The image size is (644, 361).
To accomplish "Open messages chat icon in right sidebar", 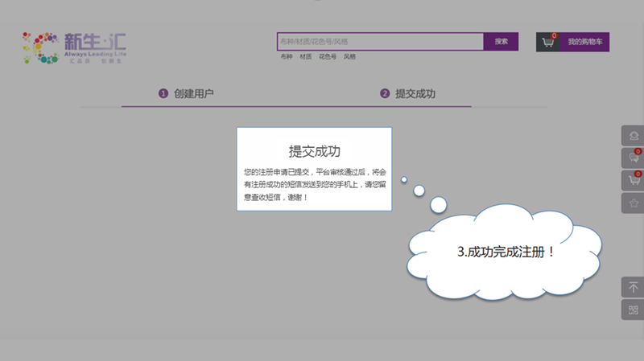I will point(633,158).
